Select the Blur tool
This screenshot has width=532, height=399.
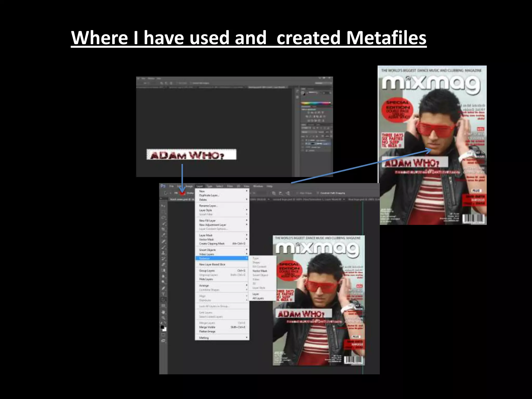(x=163, y=276)
